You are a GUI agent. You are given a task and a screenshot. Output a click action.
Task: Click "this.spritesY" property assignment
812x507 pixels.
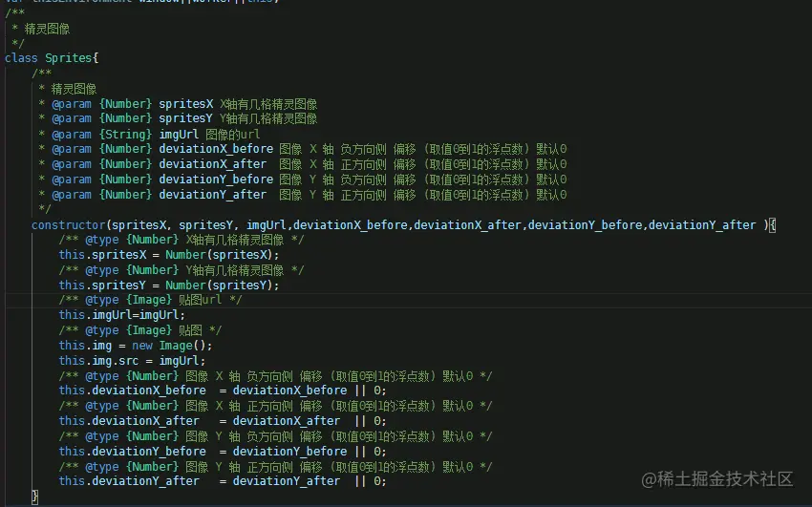[x=102, y=285]
